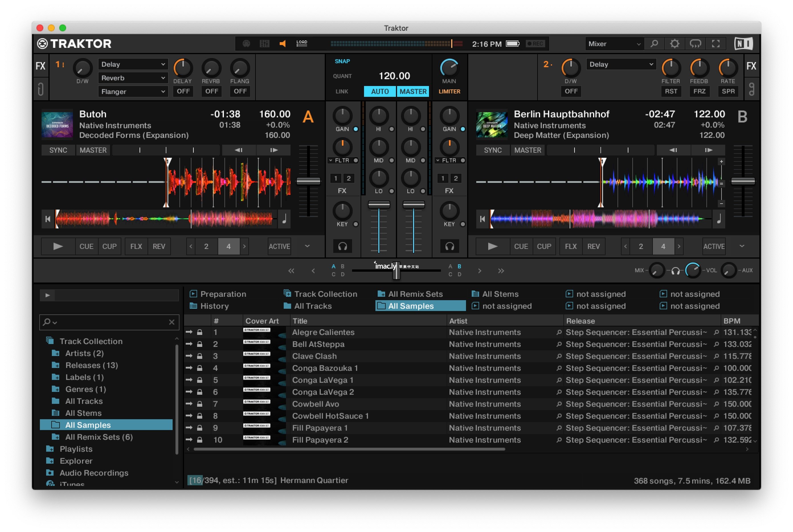793x532 pixels.
Task: Click the Butoh cover art thumbnail
Action: tap(57, 124)
